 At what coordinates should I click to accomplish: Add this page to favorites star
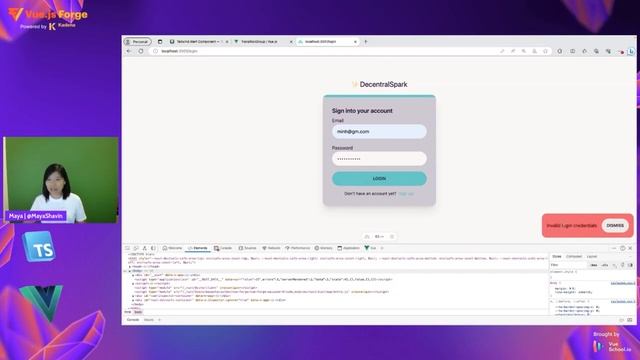(545, 51)
